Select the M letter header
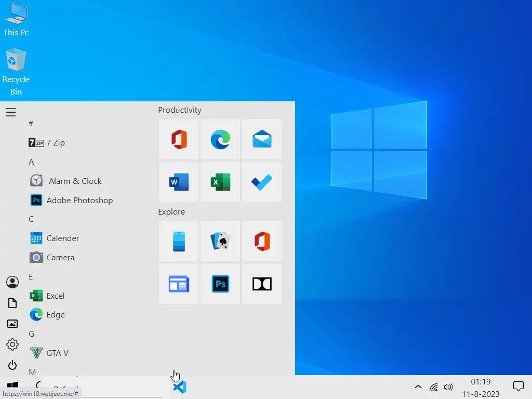The width and height of the screenshot is (532, 399). [x=32, y=372]
